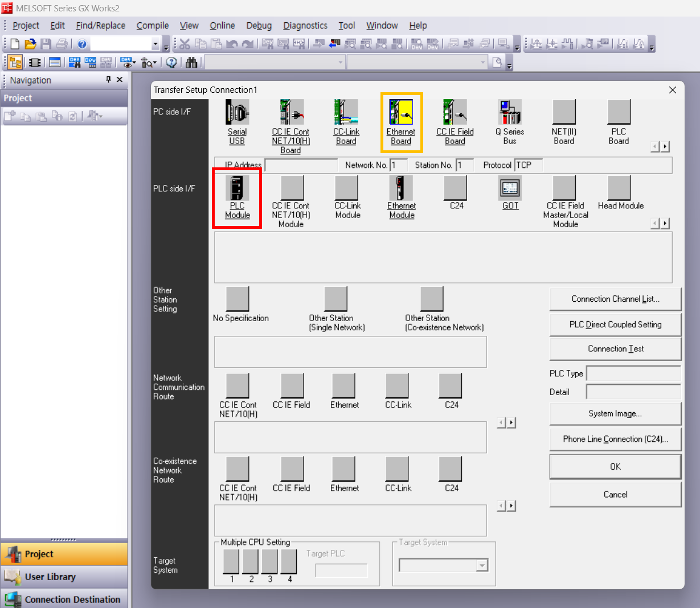Choose Other Station (Co-existence Network)
Screen dimensions: 700x608
[x=432, y=298]
